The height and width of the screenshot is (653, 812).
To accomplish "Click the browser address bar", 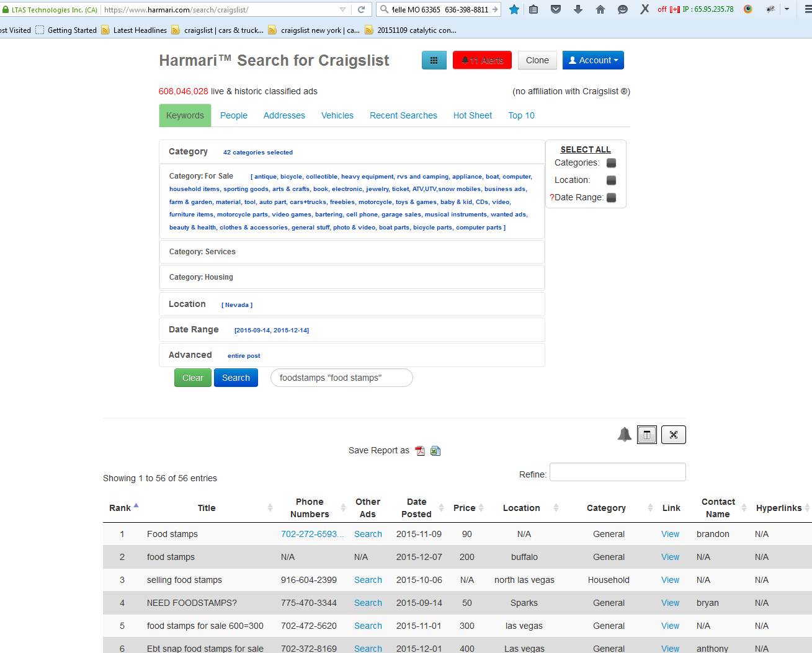I will point(220,9).
